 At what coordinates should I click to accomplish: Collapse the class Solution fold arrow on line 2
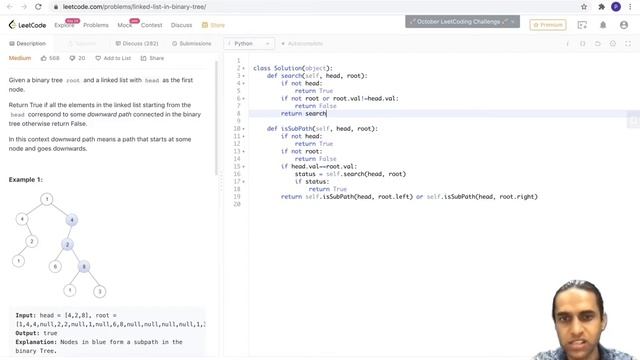pos(244,68)
